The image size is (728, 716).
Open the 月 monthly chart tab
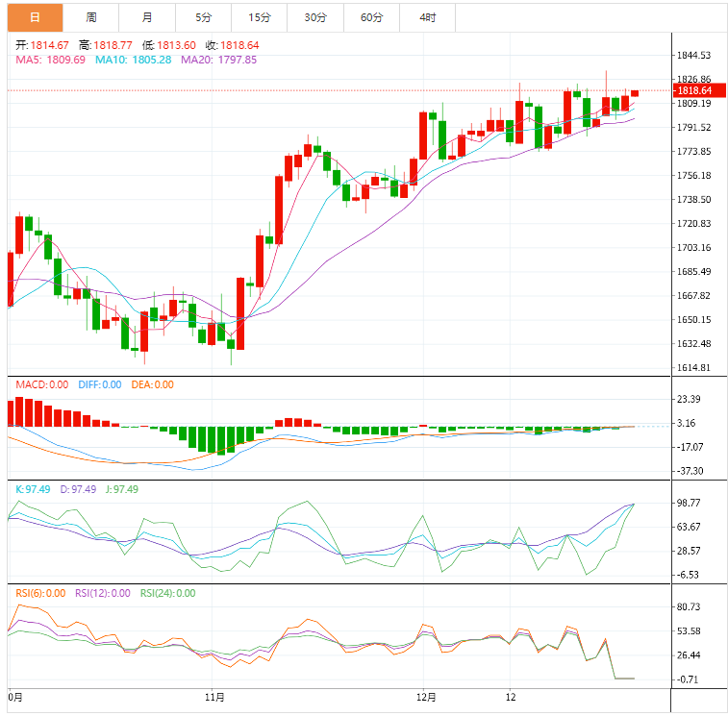pyautogui.click(x=146, y=17)
